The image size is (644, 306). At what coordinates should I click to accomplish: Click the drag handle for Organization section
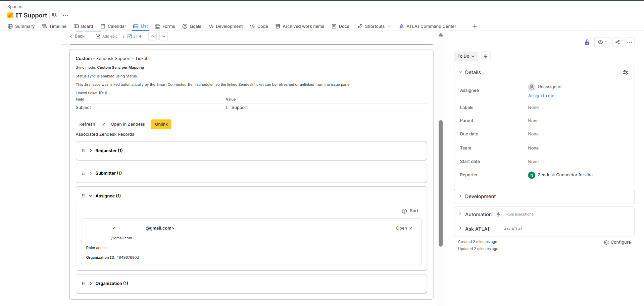(83, 284)
